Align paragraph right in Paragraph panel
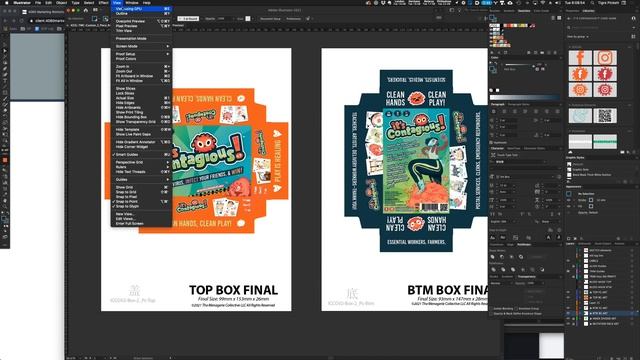This screenshot has height=360, width=640. (x=514, y=111)
